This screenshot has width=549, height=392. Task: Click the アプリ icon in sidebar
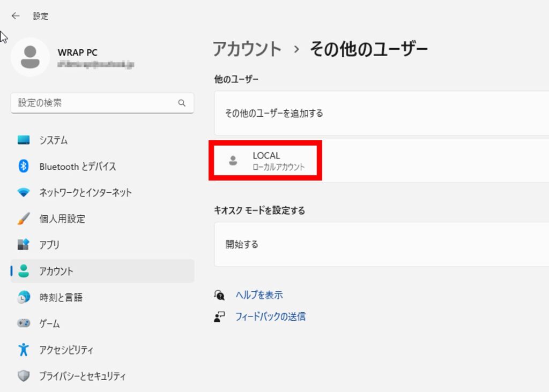pos(24,245)
